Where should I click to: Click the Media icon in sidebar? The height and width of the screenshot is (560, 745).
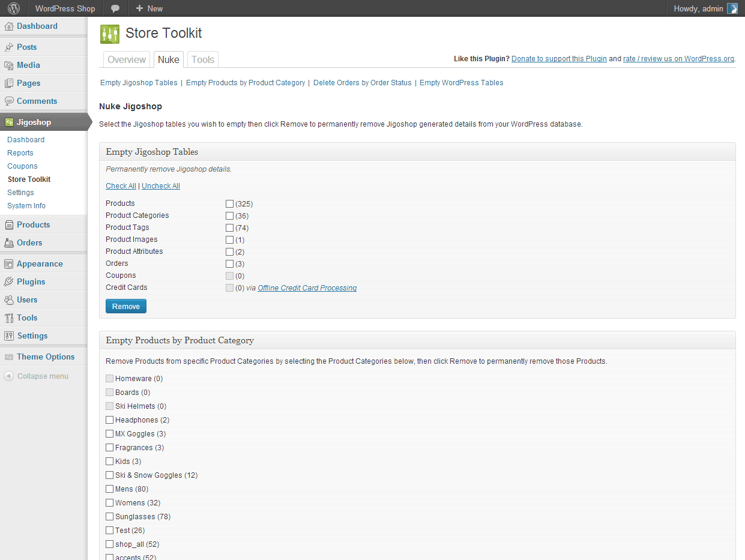point(9,65)
